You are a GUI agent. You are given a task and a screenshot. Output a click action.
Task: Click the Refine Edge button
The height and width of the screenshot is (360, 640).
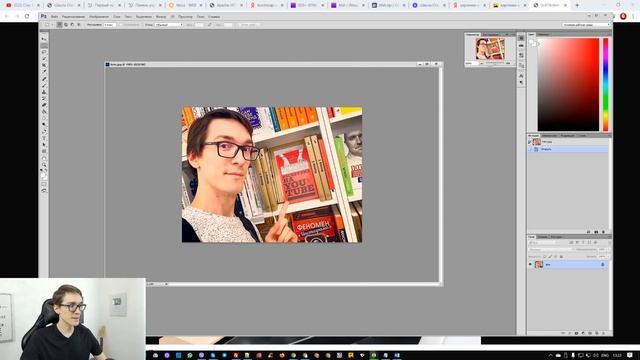coord(248,24)
